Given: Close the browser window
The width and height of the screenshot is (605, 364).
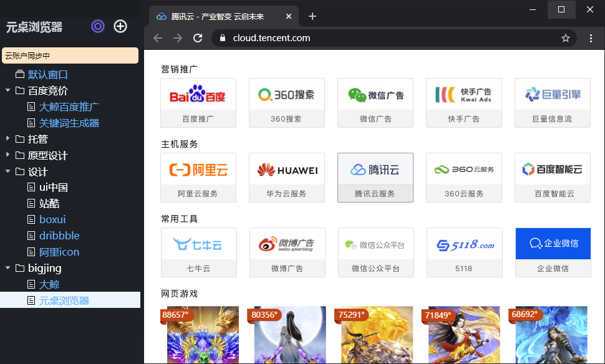Looking at the screenshot, I should click(x=590, y=9).
